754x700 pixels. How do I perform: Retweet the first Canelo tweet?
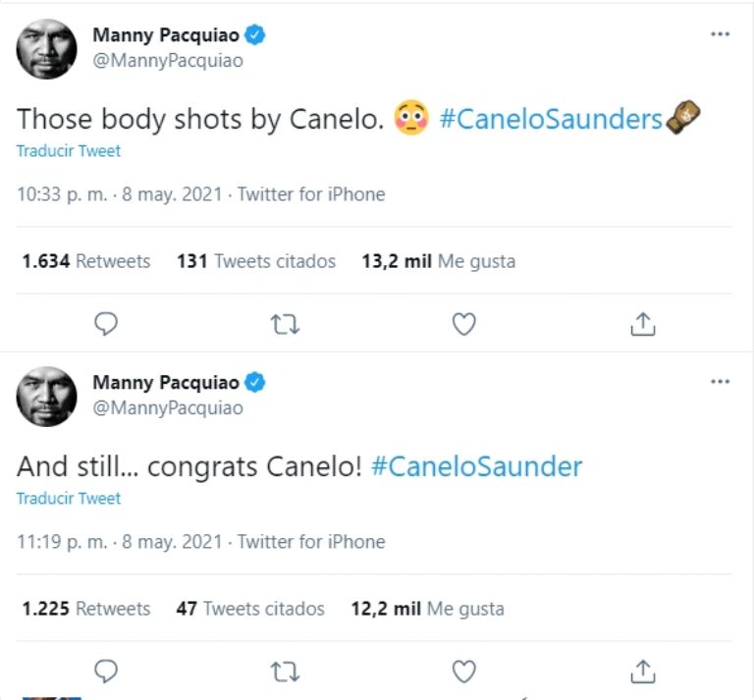pyautogui.click(x=285, y=323)
